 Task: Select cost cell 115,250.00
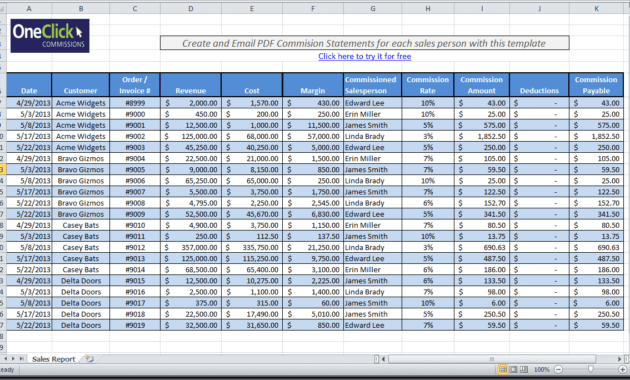click(x=252, y=259)
